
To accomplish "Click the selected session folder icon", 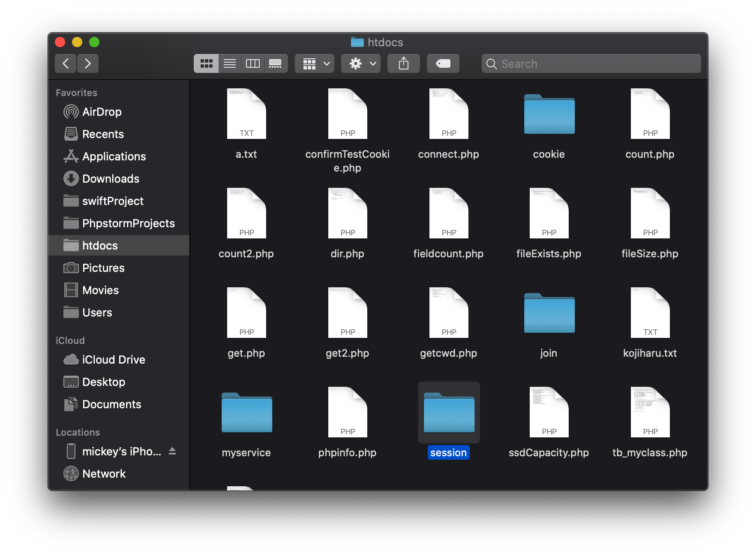I will 449,412.
